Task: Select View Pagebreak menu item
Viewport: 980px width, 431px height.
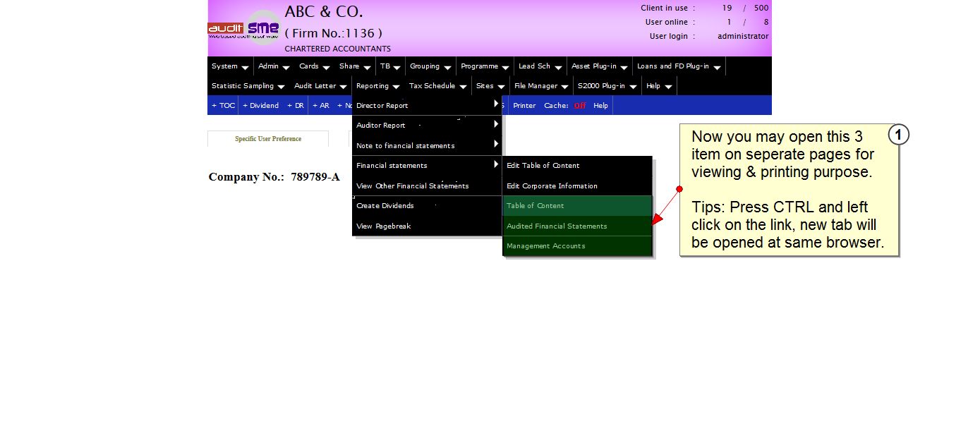Action: [x=383, y=226]
